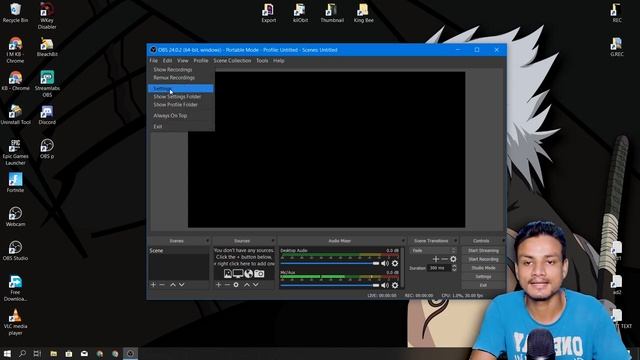
Task: Select Fortnite desktop shortcut
Action: tap(15, 182)
